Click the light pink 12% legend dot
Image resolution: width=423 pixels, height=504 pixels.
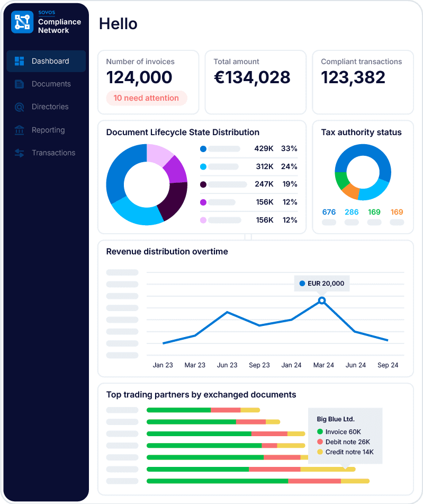coord(203,220)
